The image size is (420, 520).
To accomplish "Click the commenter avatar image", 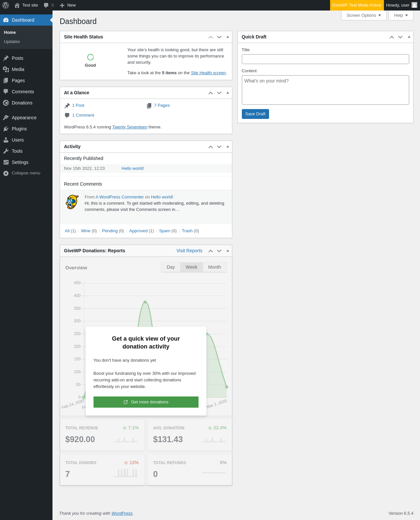I will point(73,202).
